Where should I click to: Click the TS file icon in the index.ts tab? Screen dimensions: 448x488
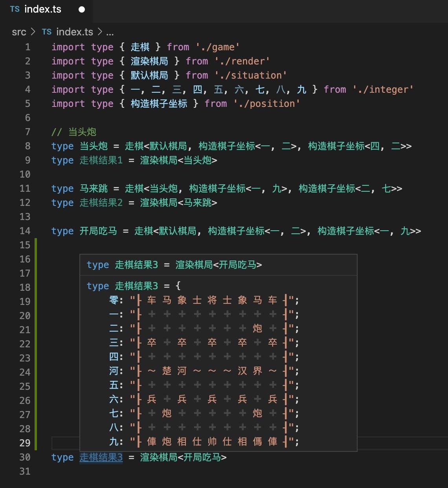15,9
